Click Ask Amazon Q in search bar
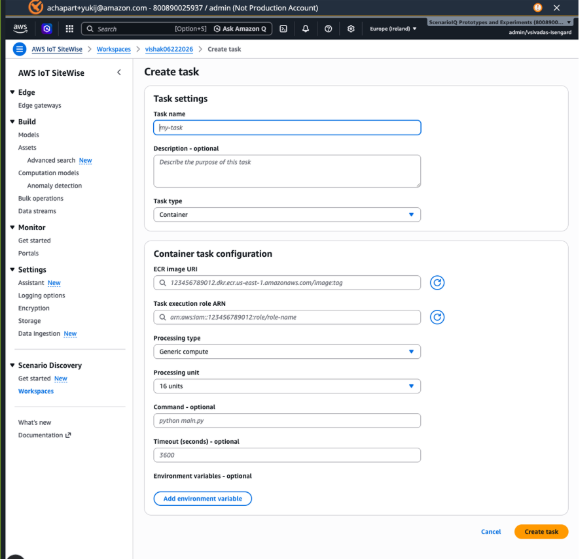Image resolution: width=579 pixels, height=559 pixels. coord(240,29)
